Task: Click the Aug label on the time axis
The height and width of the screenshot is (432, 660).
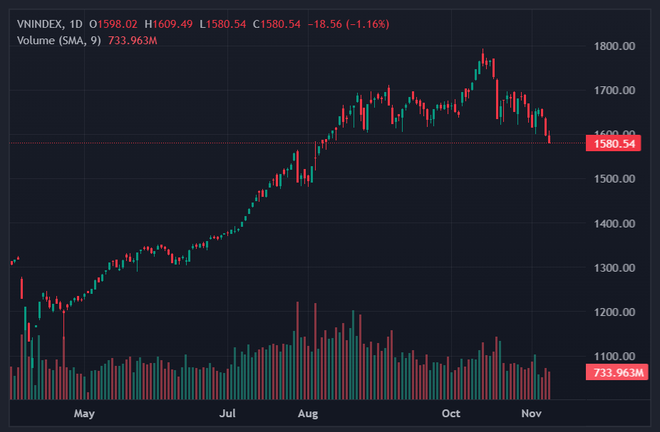Action: (x=307, y=412)
